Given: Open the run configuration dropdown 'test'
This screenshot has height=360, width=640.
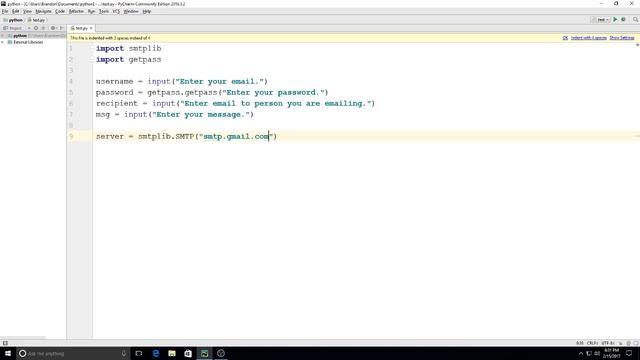Looking at the screenshot, I should coord(600,20).
